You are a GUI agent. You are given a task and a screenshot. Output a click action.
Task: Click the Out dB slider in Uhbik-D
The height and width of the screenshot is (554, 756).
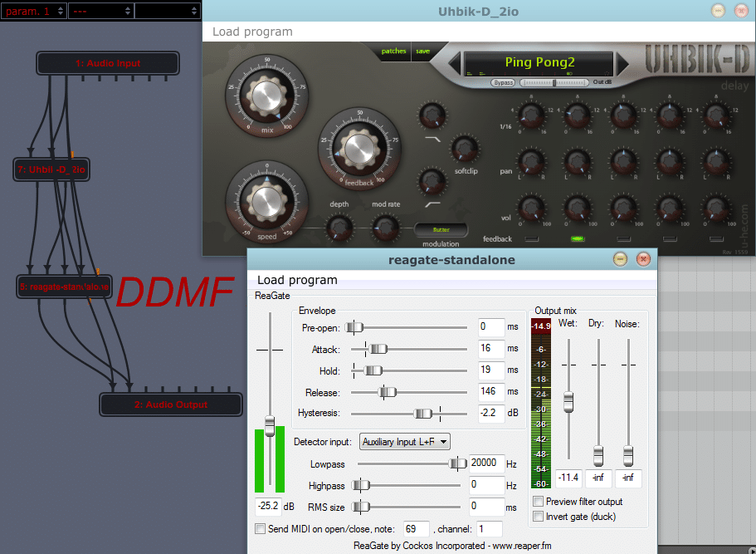pos(554,82)
